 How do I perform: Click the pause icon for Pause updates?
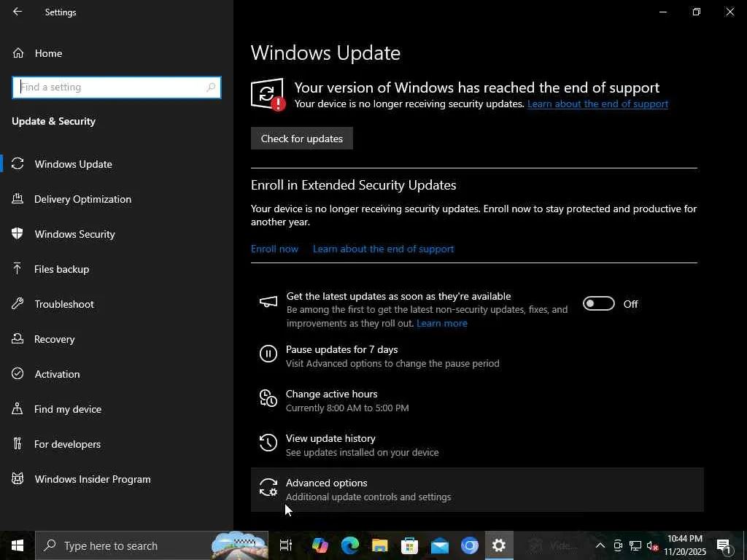pyautogui.click(x=268, y=354)
